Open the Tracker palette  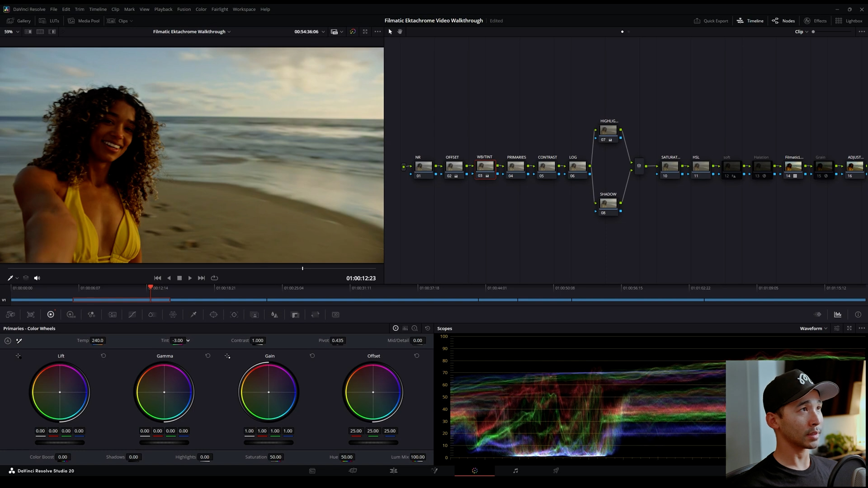(x=234, y=314)
